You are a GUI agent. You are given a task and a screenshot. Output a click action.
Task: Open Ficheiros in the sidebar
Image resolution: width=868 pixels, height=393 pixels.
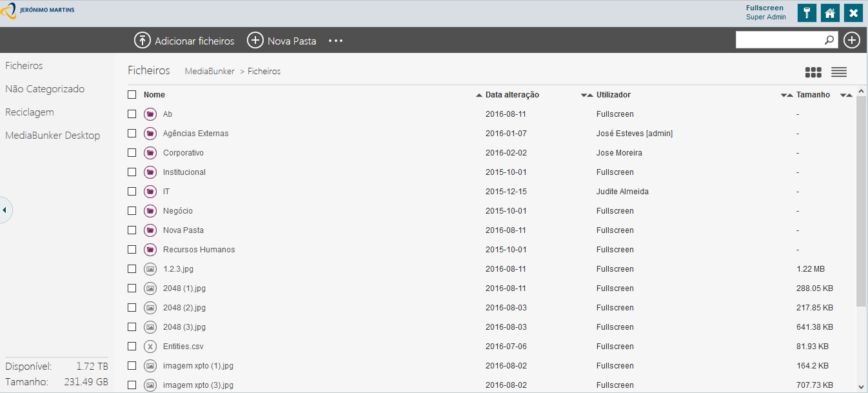pos(24,66)
